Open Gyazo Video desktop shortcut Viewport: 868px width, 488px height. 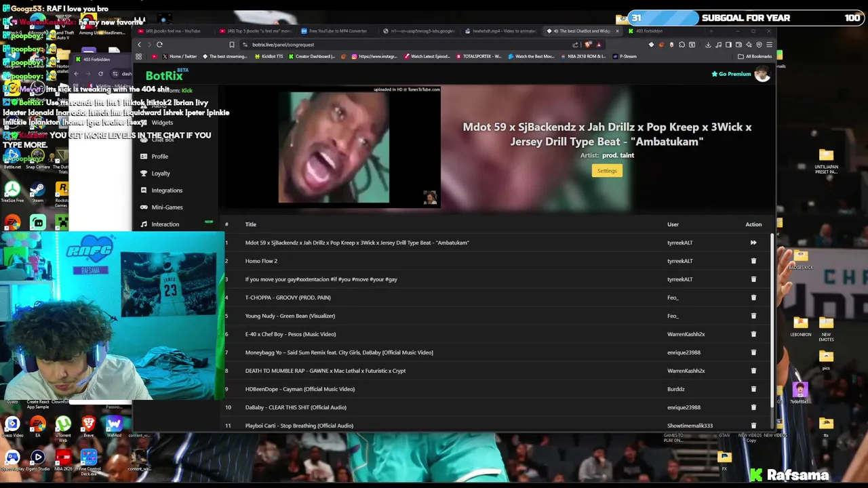click(x=12, y=427)
